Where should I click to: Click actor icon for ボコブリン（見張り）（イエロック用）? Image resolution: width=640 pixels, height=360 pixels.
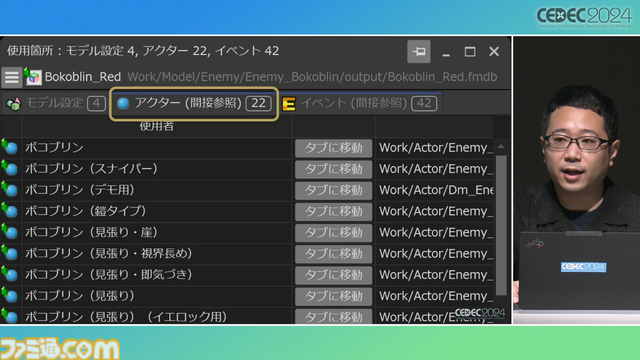(10, 316)
